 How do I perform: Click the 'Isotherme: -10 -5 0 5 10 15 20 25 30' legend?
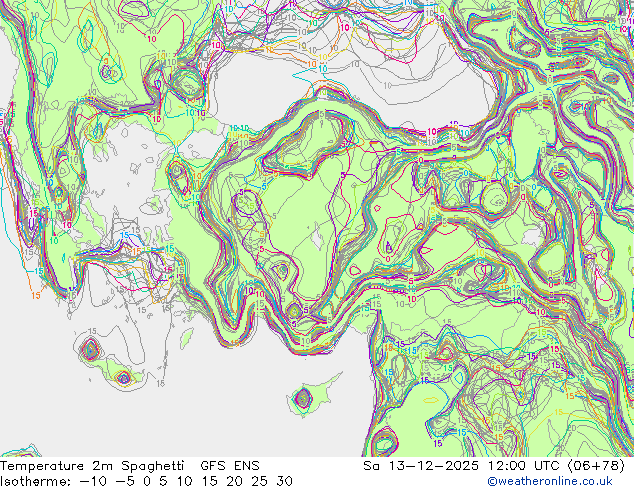click(x=146, y=481)
